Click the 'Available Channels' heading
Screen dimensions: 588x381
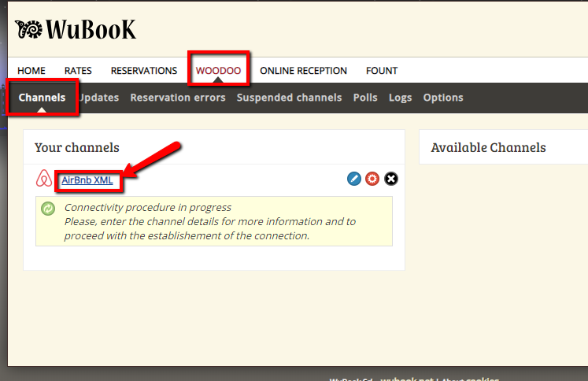coord(488,147)
